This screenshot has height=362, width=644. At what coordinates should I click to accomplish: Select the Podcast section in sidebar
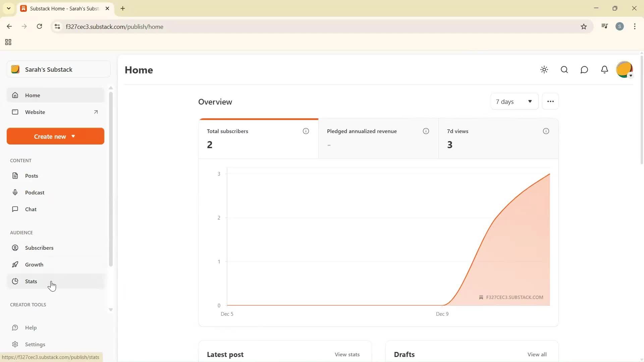[x=35, y=192]
